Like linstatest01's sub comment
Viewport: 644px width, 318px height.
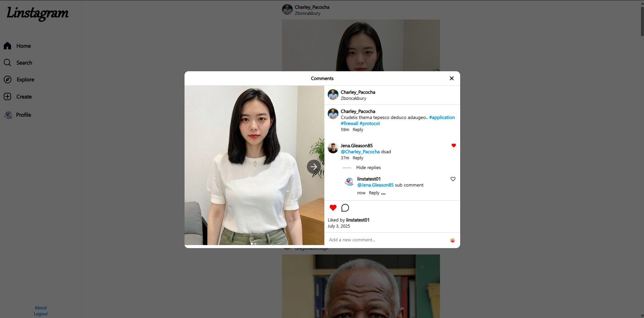pos(453,179)
